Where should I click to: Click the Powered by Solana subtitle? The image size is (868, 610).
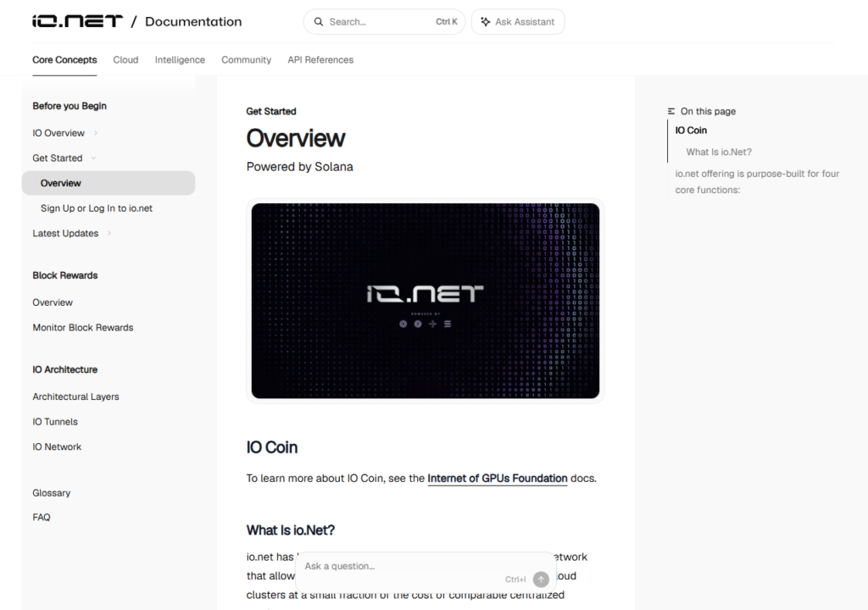[x=299, y=167]
